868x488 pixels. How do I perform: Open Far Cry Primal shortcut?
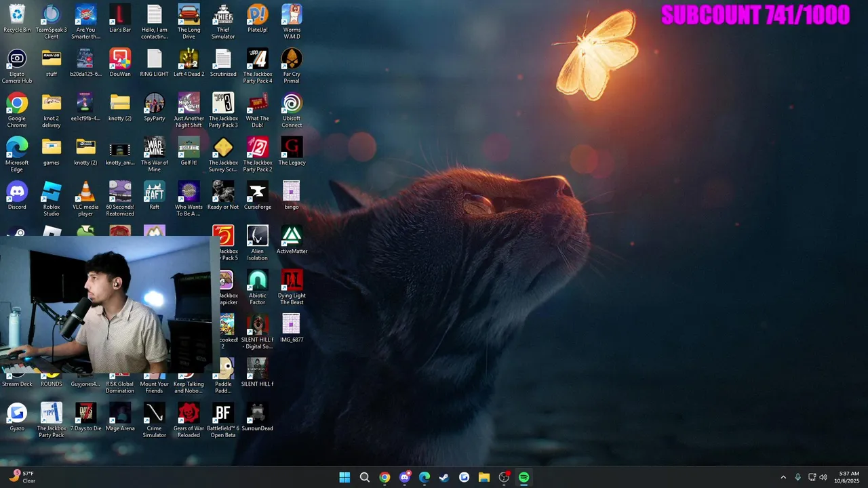[x=292, y=66]
